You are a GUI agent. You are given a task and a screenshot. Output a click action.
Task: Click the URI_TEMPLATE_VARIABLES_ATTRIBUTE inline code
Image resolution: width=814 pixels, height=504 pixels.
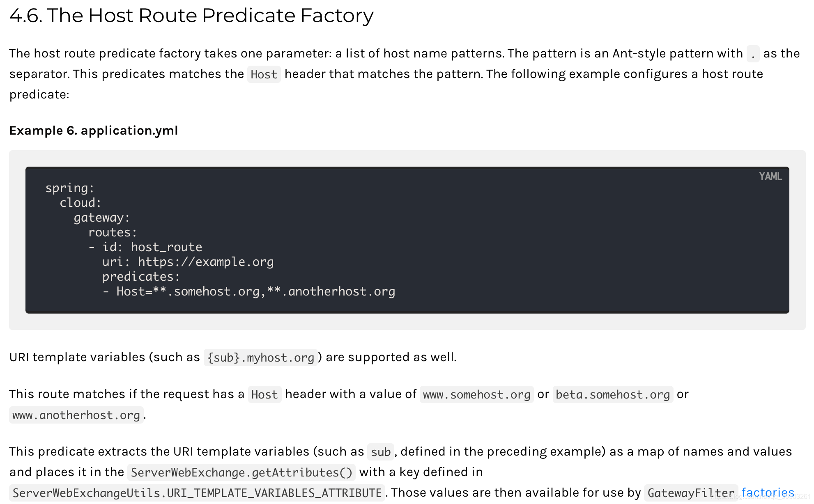pyautogui.click(x=197, y=493)
